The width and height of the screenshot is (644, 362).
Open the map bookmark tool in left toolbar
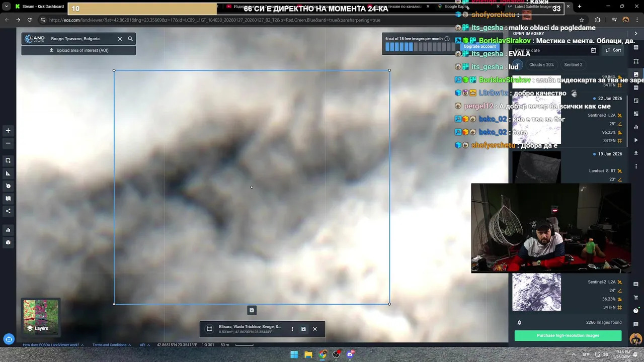point(8,199)
